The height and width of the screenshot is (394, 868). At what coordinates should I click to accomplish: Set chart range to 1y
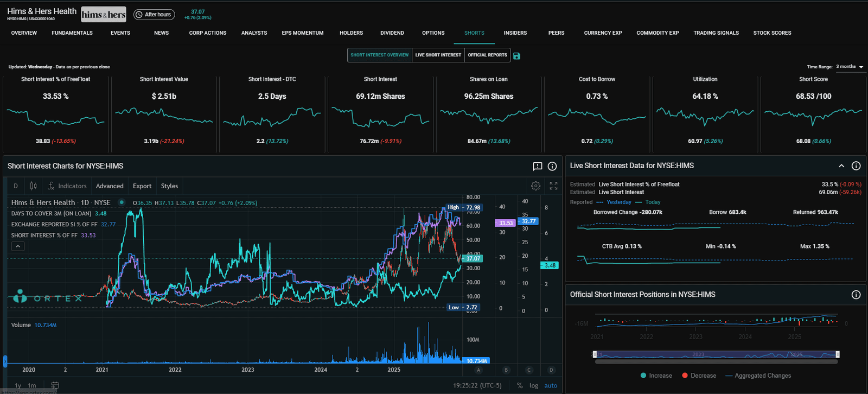pos(18,386)
